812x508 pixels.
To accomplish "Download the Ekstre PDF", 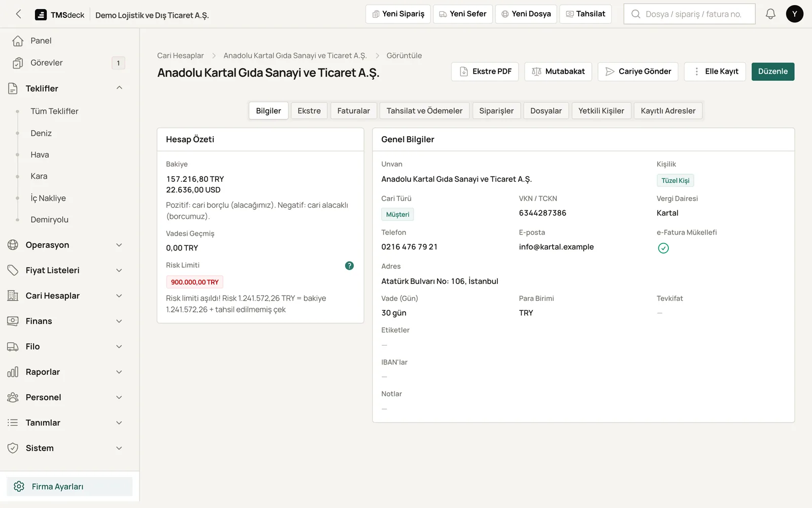I will [x=485, y=72].
